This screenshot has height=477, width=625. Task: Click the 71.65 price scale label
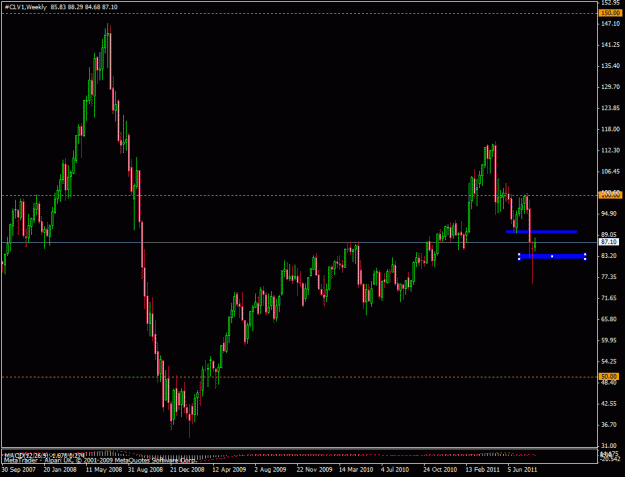click(x=609, y=298)
